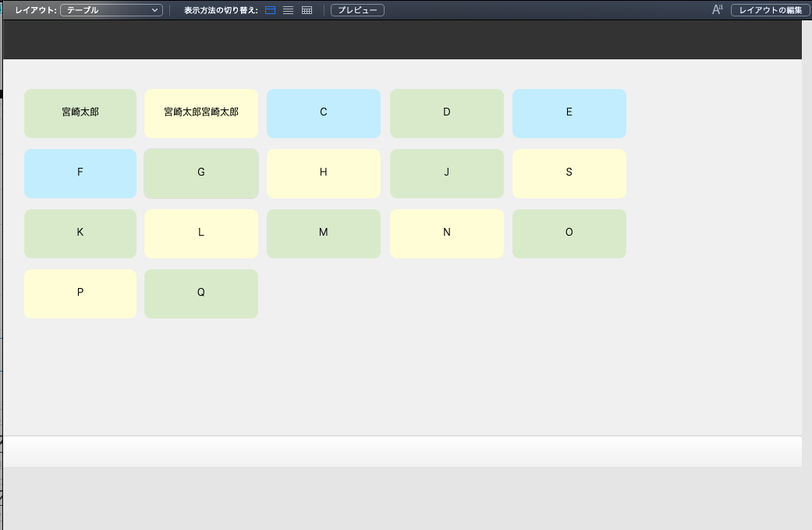Select the green card labeled K
Viewport: 812px width, 530px height.
[80, 233]
